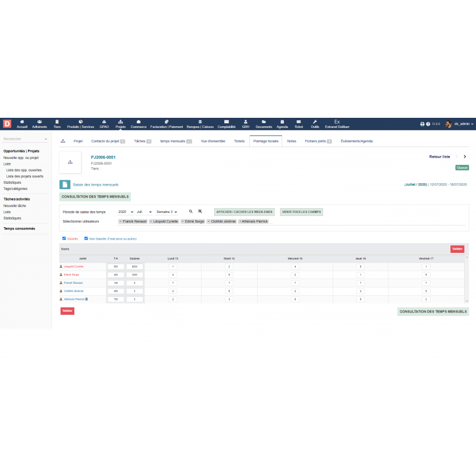
Task: Click Afficher / Cacher les week-ends button
Action: pos(244,212)
